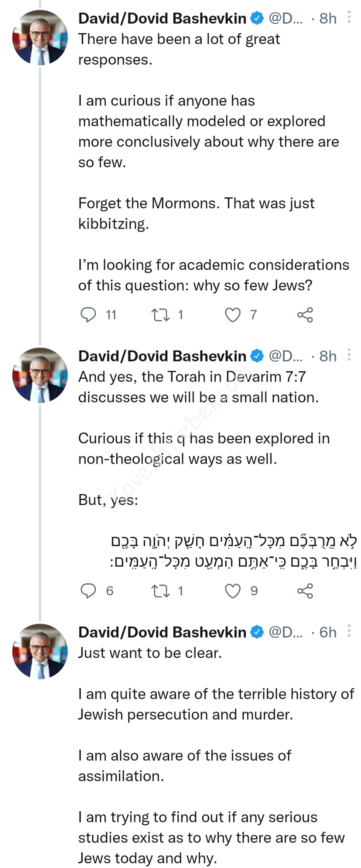Click verified badge on Devarim tweet
Image resolution: width=361 pixels, height=868 pixels.
tap(258, 356)
